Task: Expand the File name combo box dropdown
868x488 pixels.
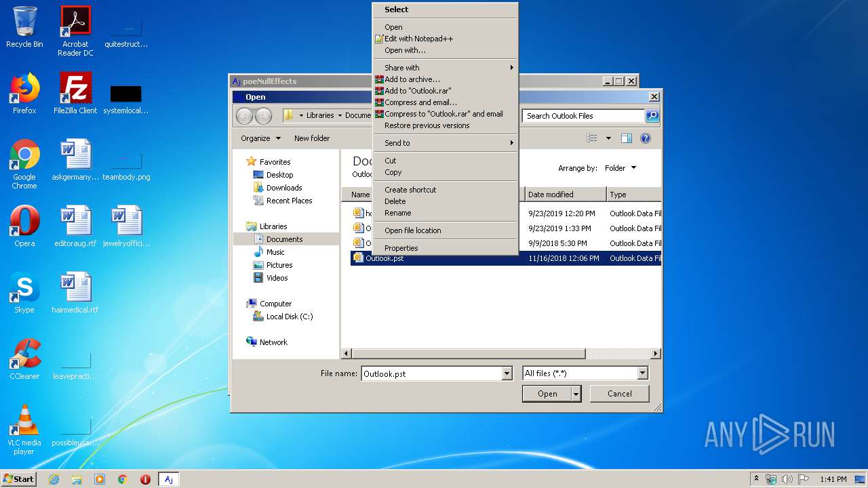Action: coord(507,373)
